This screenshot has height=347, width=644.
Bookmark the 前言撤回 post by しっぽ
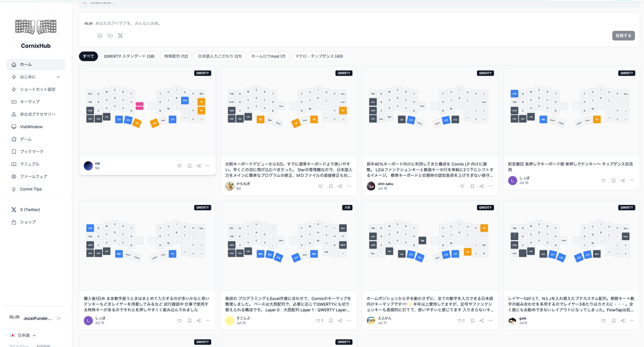coord(613,180)
